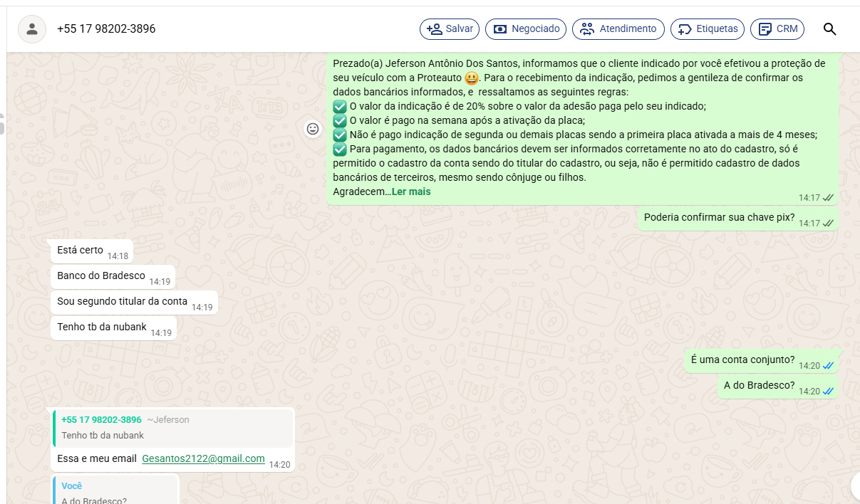Click sender number in quoted reply

[101, 420]
